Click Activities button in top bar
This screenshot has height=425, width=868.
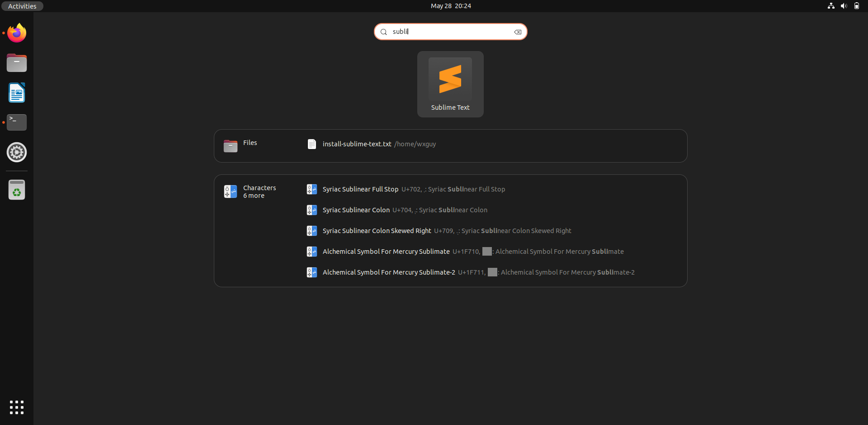pyautogui.click(x=22, y=6)
